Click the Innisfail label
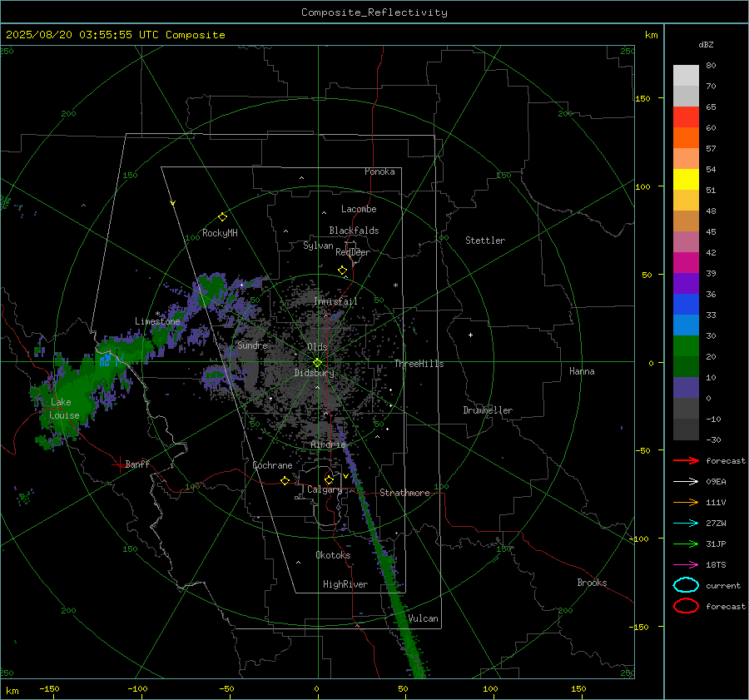 (x=335, y=301)
